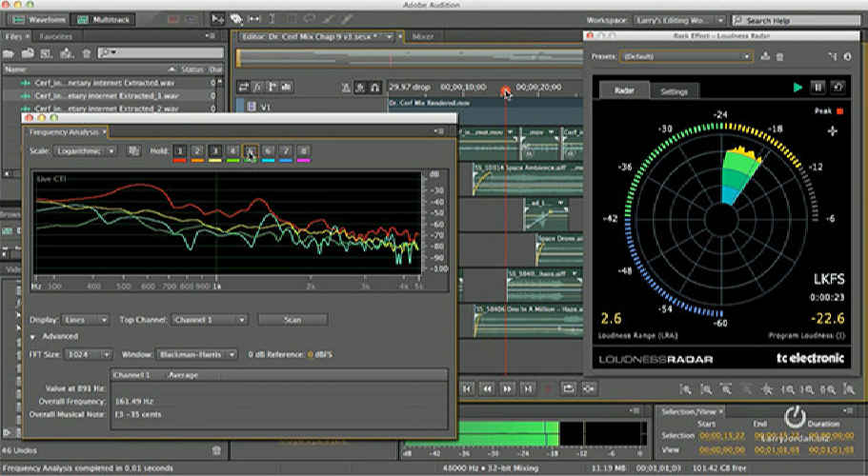Switch to the Settings tab in Loudness Radar

[x=675, y=91]
